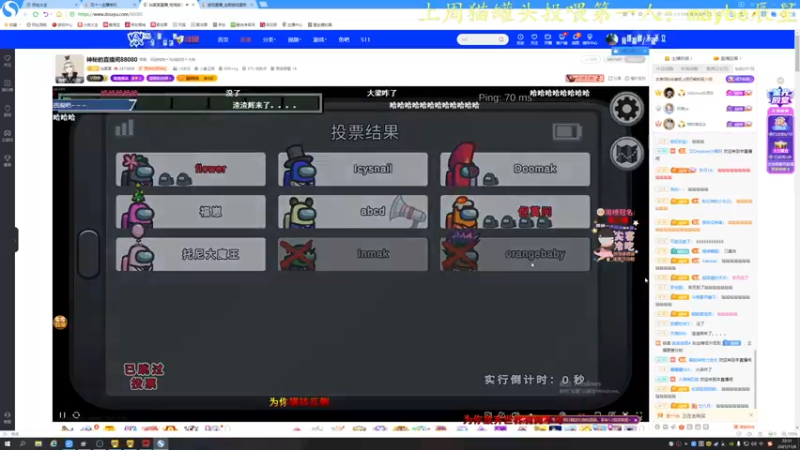Select the Icysnail player vote card

tap(353, 169)
